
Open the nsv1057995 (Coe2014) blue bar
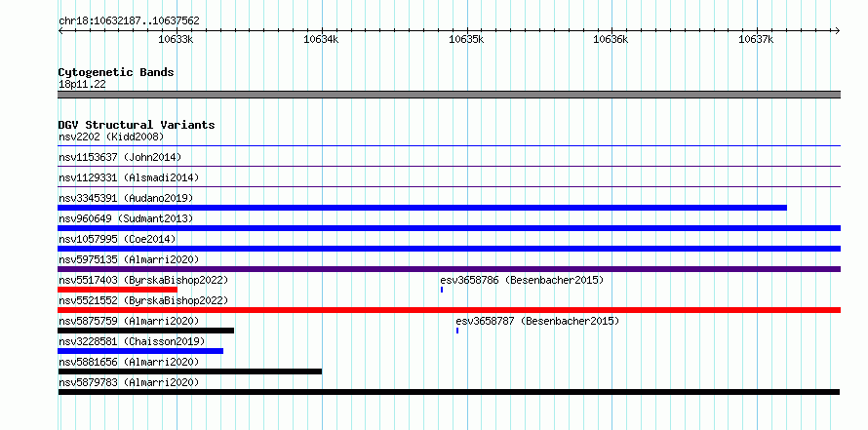450,249
